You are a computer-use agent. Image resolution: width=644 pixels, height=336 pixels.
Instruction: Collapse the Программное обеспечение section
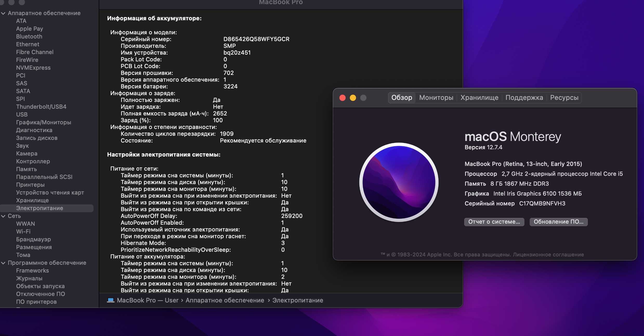tap(3, 263)
